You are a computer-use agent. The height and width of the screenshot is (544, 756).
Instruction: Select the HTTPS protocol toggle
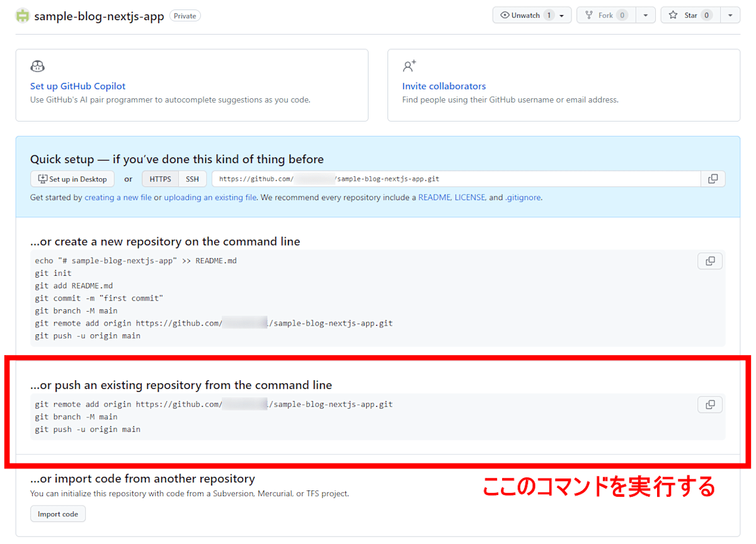pyautogui.click(x=160, y=179)
